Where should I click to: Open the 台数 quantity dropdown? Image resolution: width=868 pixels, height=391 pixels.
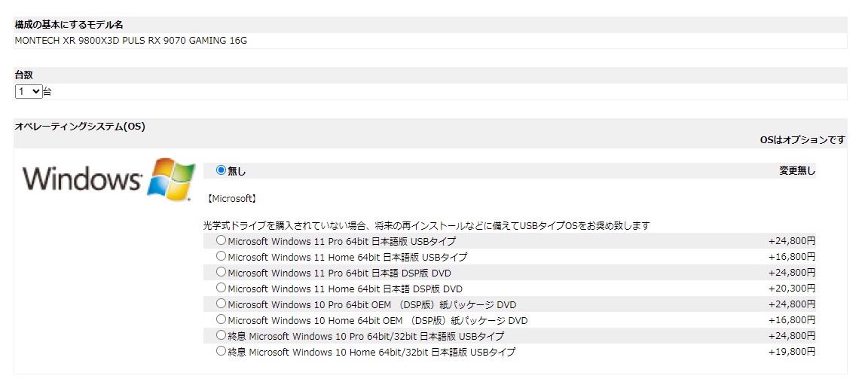tap(29, 92)
